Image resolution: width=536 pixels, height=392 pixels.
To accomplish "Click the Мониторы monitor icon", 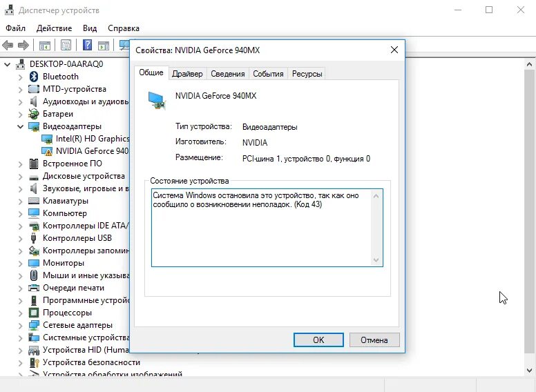I will (33, 263).
